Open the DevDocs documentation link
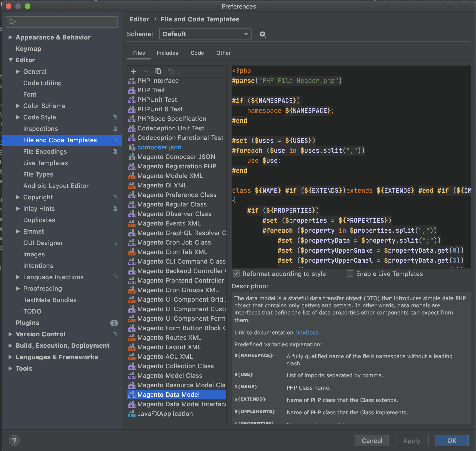Viewport: 476px width, 451px height. pos(306,333)
